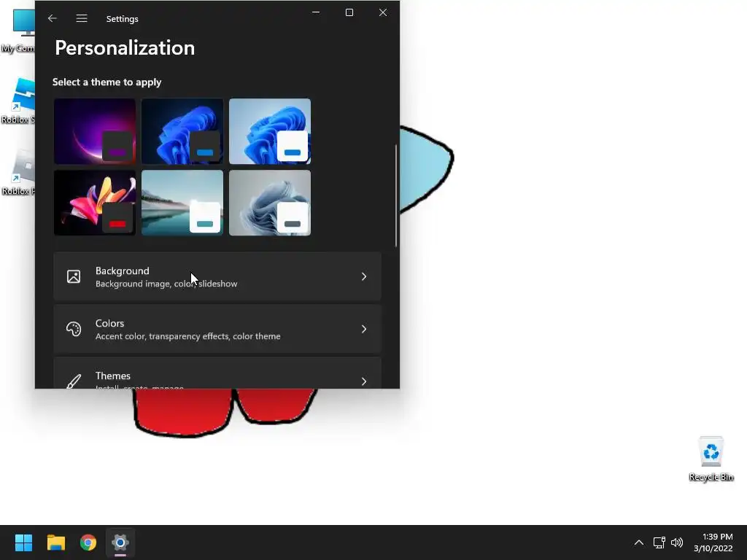
Task: Open the Themes settings row
Action: [x=217, y=373]
